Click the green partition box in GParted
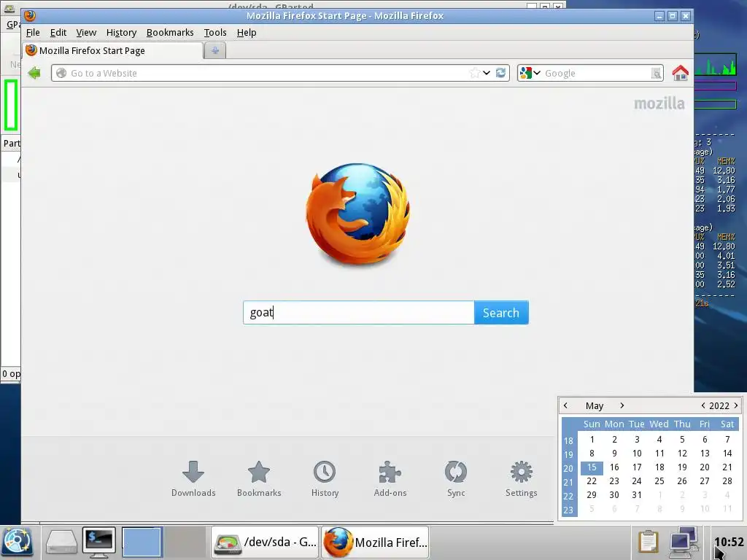This screenshot has height=560, width=747. click(x=11, y=105)
